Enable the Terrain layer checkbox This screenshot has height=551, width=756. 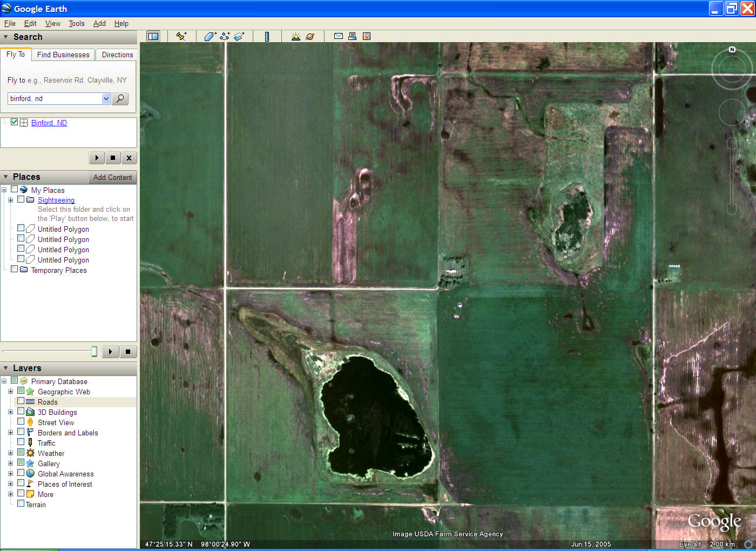(x=21, y=503)
